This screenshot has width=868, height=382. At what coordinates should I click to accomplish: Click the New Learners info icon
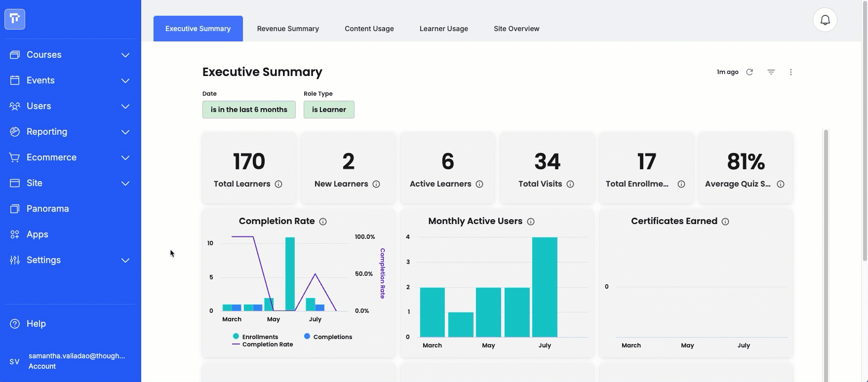[376, 184]
